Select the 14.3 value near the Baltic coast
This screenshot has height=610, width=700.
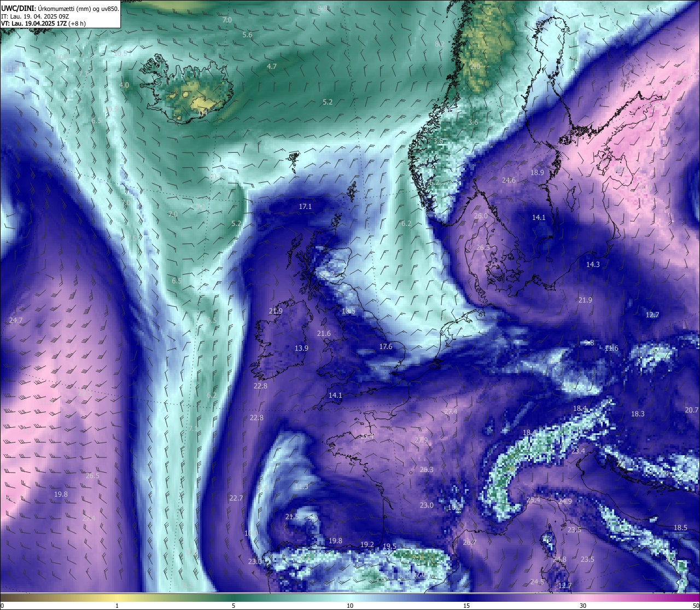pos(593,264)
